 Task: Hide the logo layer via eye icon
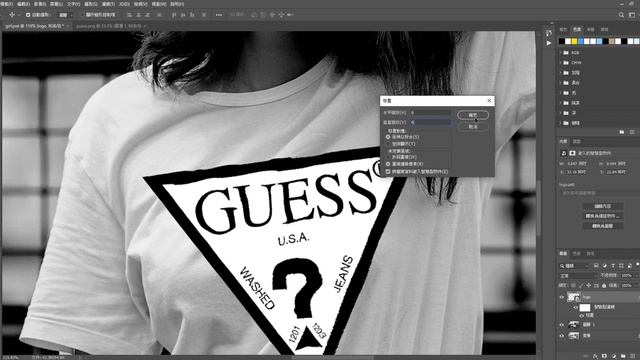tap(562, 297)
